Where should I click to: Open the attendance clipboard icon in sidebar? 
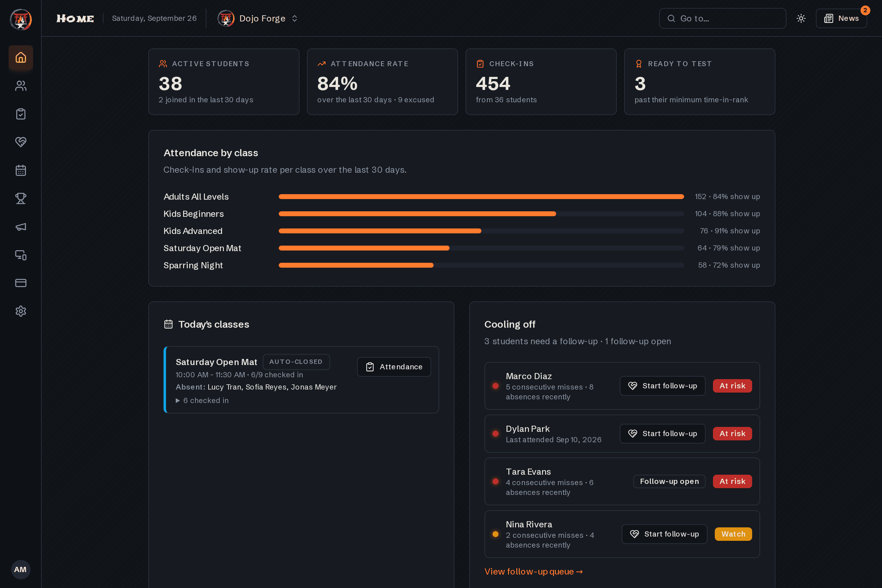point(21,114)
